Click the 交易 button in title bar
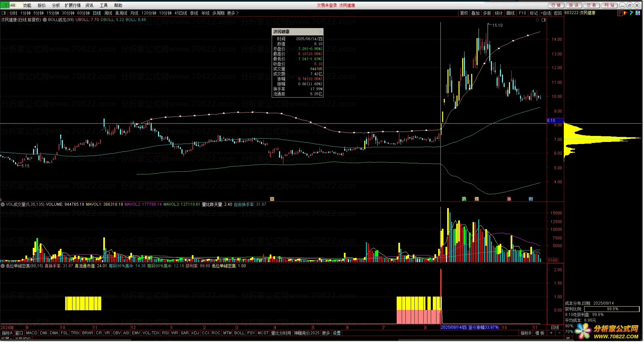This screenshot has height=342, width=644. [x=592, y=5]
